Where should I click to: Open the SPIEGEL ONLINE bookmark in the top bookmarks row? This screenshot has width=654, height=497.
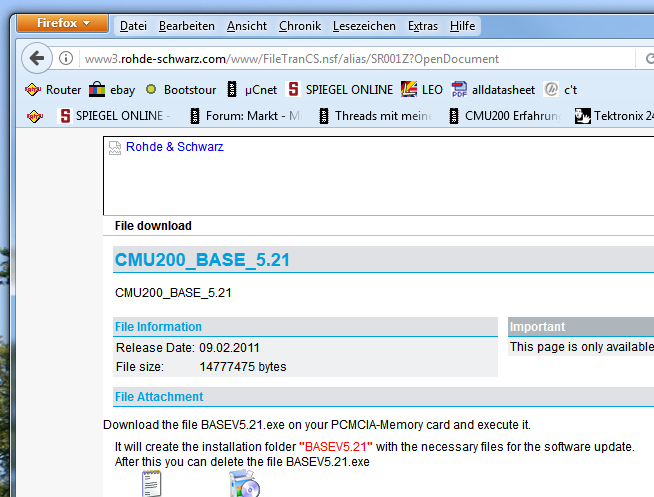coord(340,90)
